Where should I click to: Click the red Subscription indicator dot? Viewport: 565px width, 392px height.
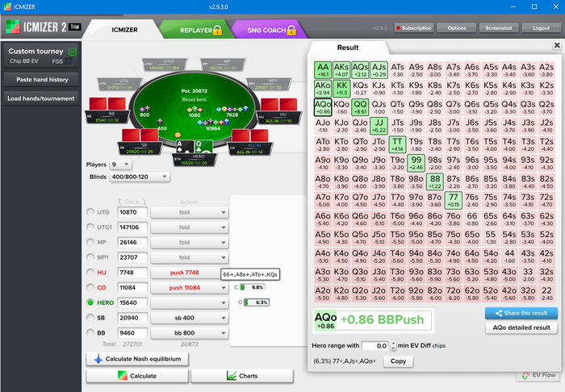(x=399, y=28)
